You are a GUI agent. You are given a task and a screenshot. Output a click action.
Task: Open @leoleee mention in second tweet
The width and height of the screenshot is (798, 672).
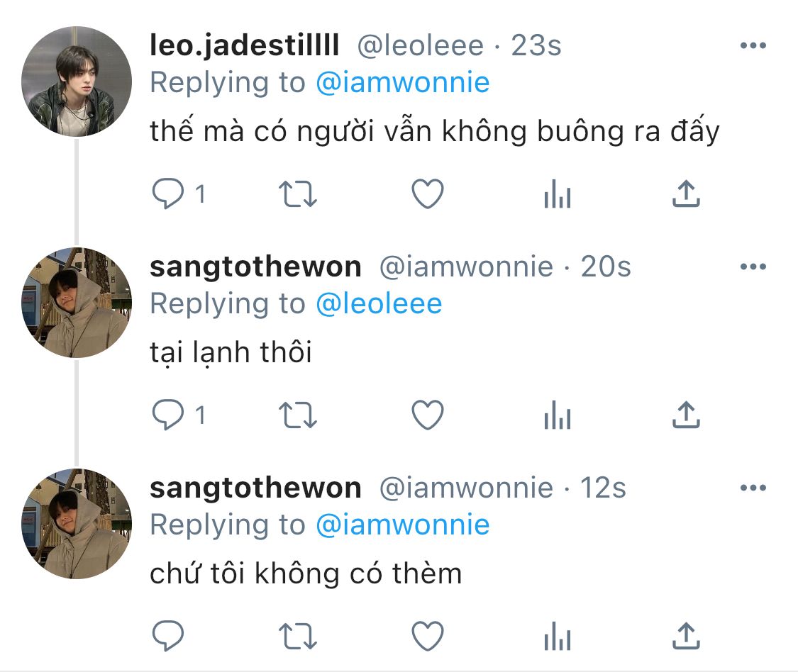tap(379, 303)
